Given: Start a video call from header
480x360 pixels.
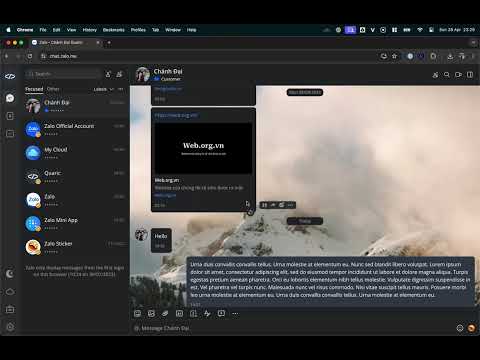Looking at the screenshot, I should [x=458, y=75].
